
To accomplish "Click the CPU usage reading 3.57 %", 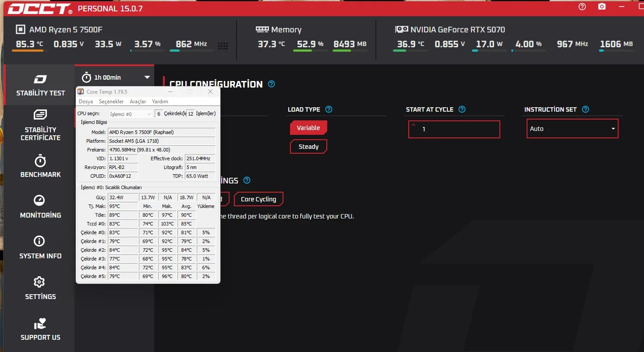I will point(147,44).
